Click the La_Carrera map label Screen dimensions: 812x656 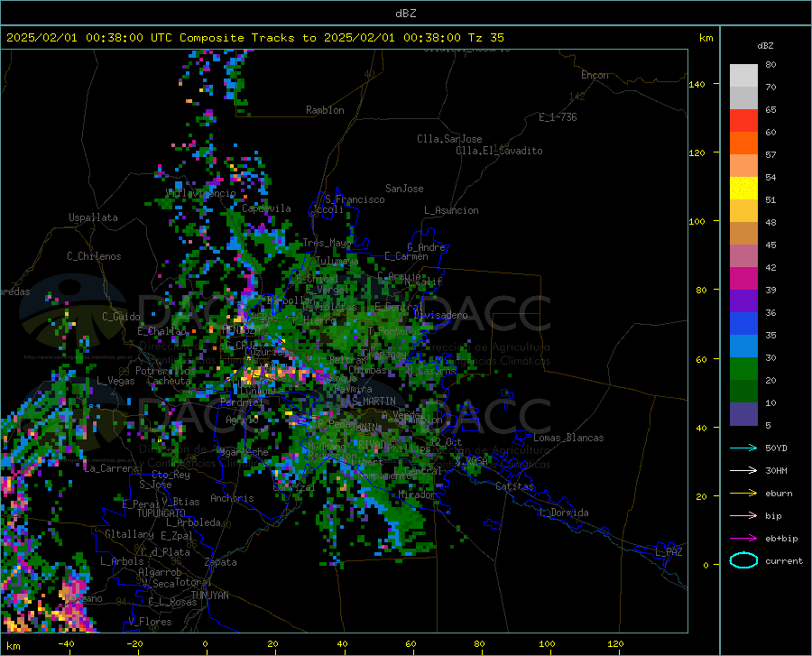click(111, 468)
